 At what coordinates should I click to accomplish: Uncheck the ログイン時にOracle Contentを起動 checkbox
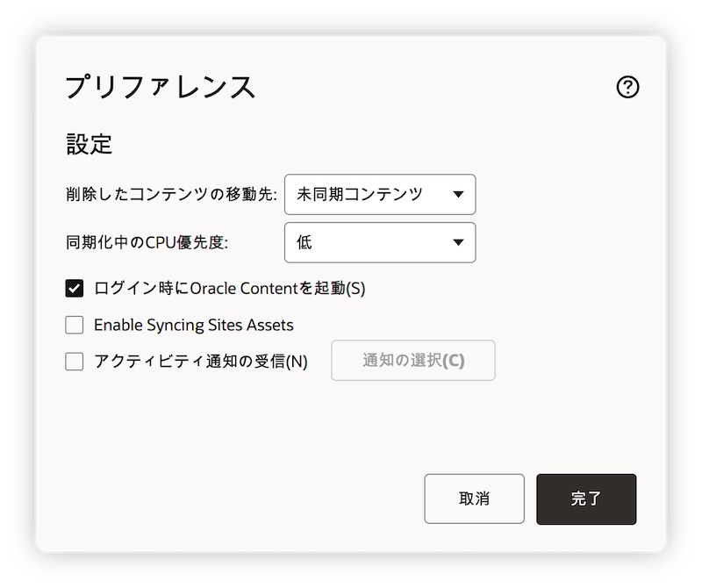75,288
